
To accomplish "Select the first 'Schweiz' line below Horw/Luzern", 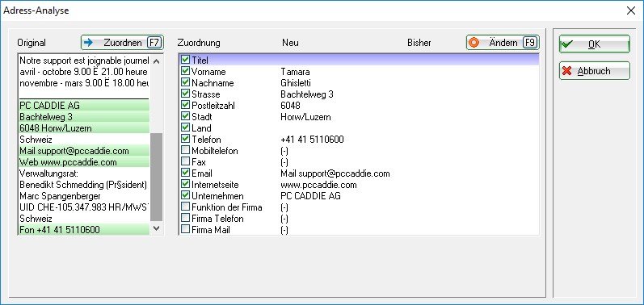I will [84, 140].
